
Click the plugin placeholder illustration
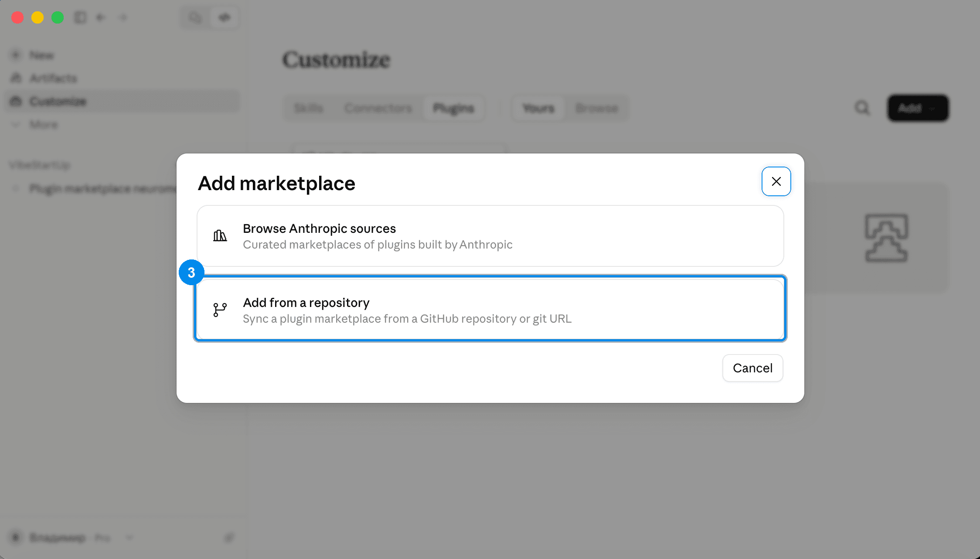click(x=886, y=238)
